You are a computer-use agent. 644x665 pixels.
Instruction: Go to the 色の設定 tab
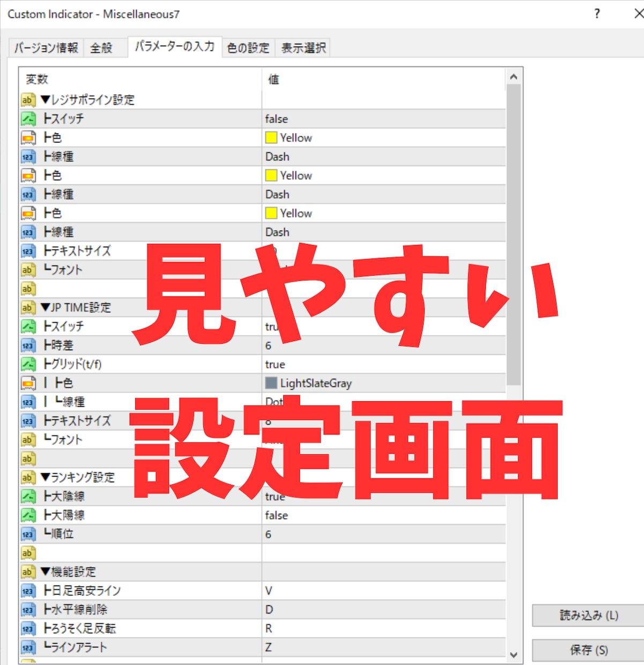(x=248, y=48)
